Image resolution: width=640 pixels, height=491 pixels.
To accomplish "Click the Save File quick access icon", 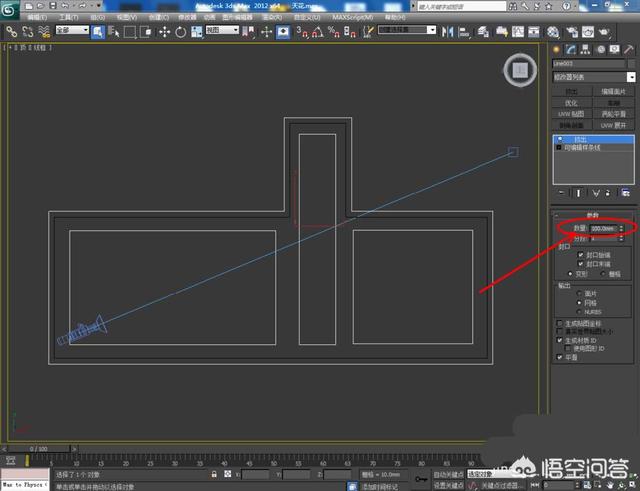I will (53, 6).
